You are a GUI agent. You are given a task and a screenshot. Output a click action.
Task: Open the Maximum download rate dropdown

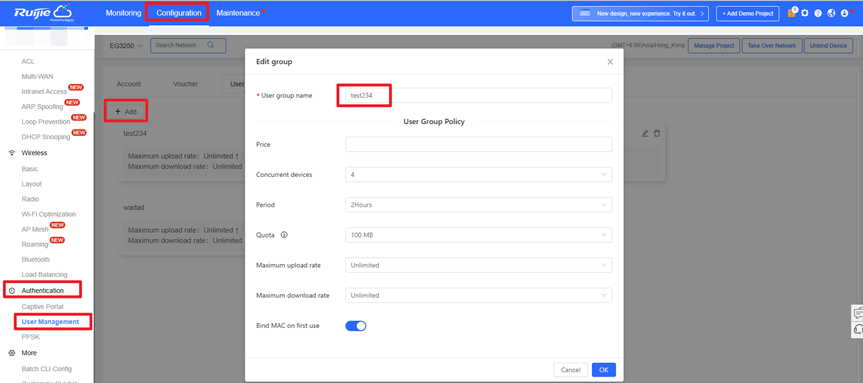(478, 296)
